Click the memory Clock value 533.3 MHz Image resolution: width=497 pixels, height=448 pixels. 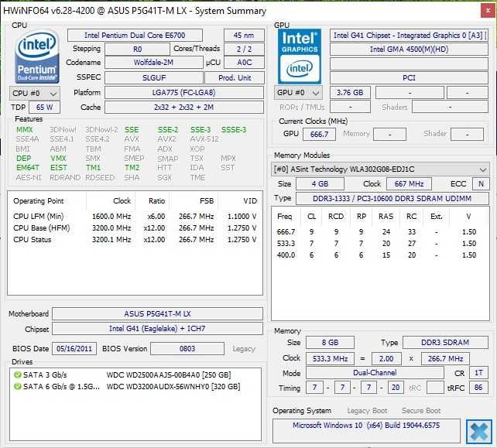330,359
